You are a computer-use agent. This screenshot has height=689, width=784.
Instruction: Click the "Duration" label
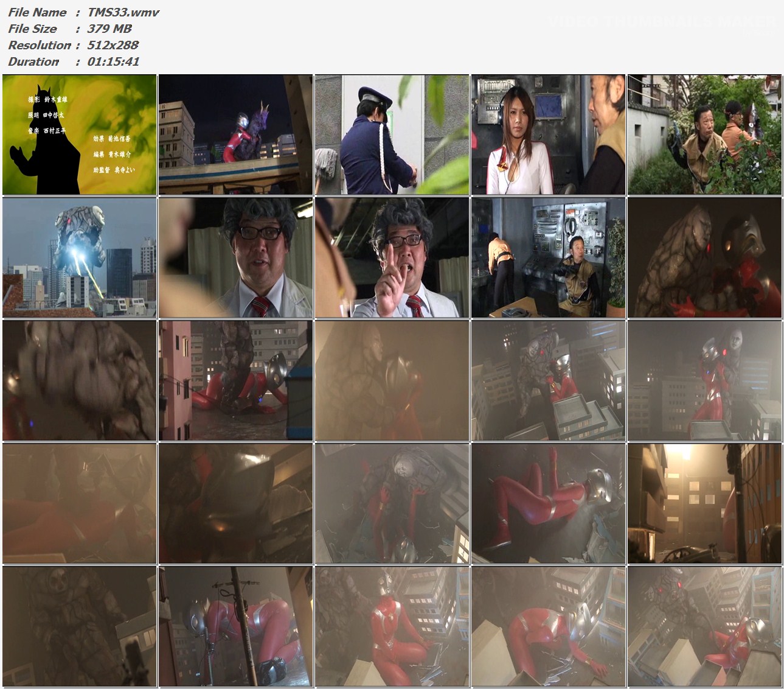[x=33, y=61]
